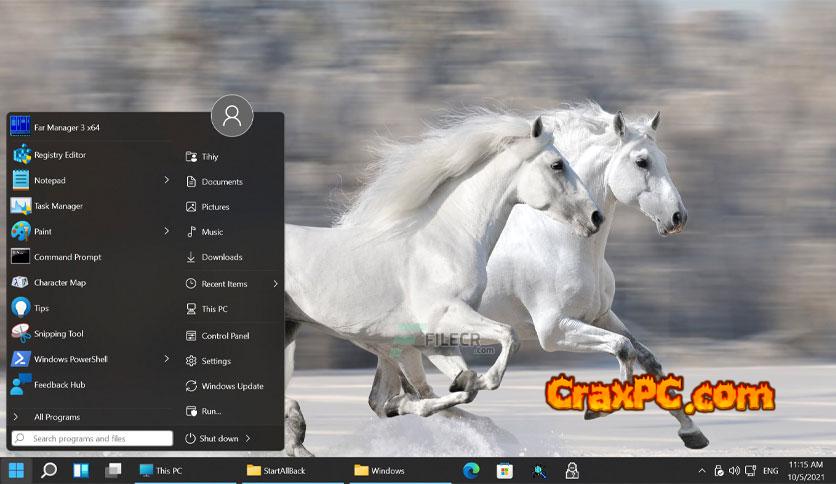The height and width of the screenshot is (484, 836).
Task: Expand the Paint recent files arrow
Action: [167, 231]
